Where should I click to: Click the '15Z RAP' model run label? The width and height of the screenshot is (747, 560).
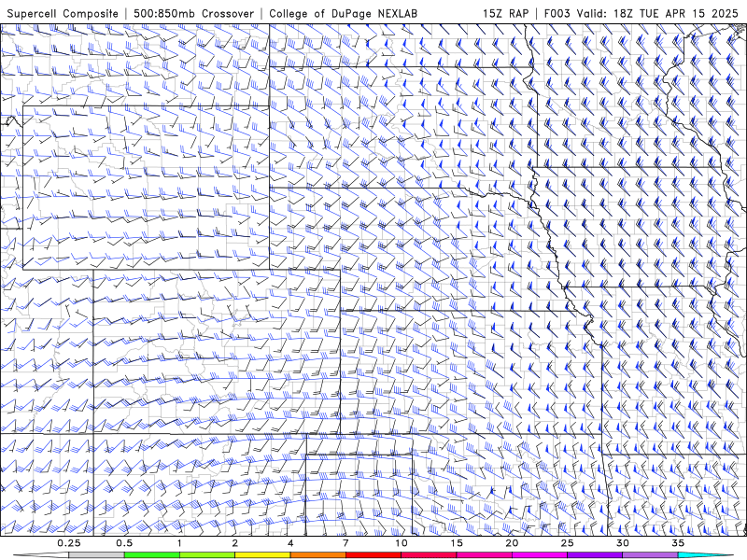tap(505, 13)
